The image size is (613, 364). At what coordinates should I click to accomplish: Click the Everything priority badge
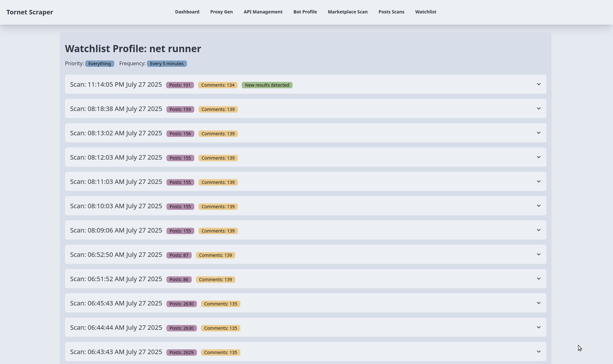[100, 64]
